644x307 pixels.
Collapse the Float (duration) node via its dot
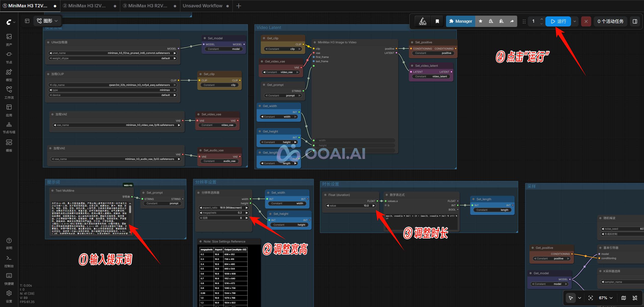point(325,195)
